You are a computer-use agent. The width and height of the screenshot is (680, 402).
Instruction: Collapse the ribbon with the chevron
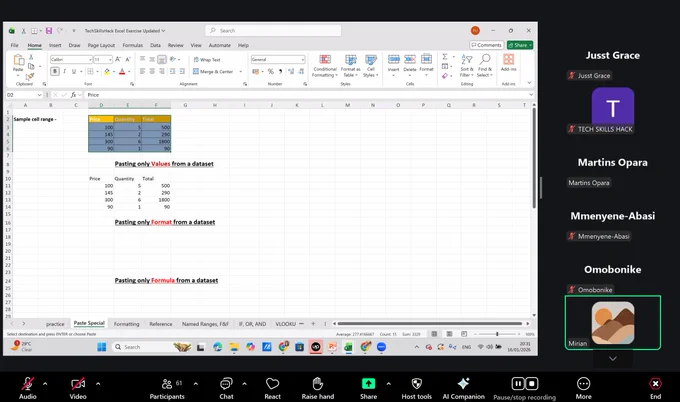tap(529, 82)
